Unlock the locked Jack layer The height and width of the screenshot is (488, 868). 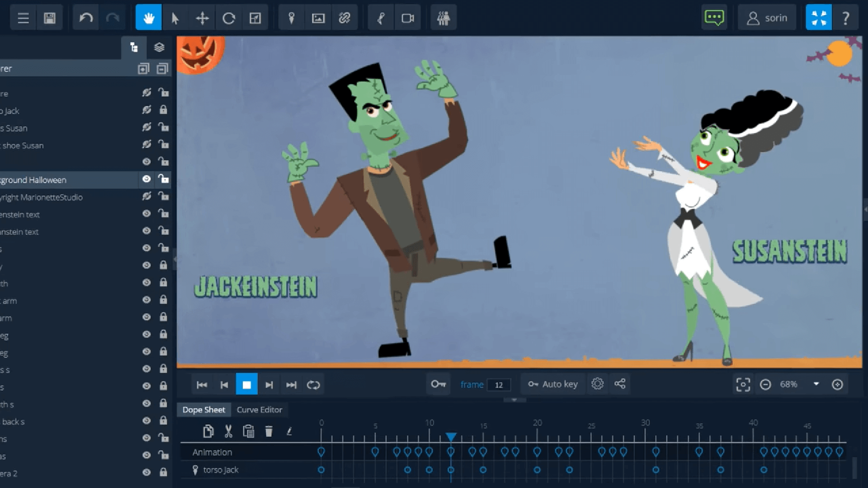163,110
